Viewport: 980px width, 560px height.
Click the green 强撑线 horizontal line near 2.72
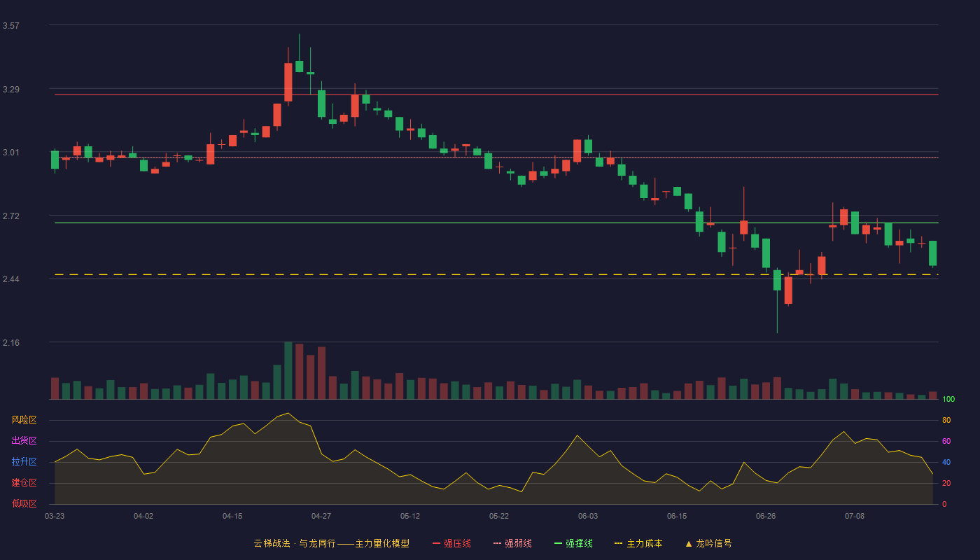coord(496,223)
